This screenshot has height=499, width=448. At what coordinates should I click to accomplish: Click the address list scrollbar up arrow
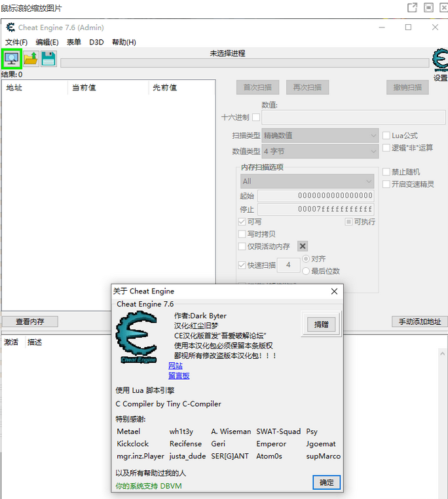(442, 354)
